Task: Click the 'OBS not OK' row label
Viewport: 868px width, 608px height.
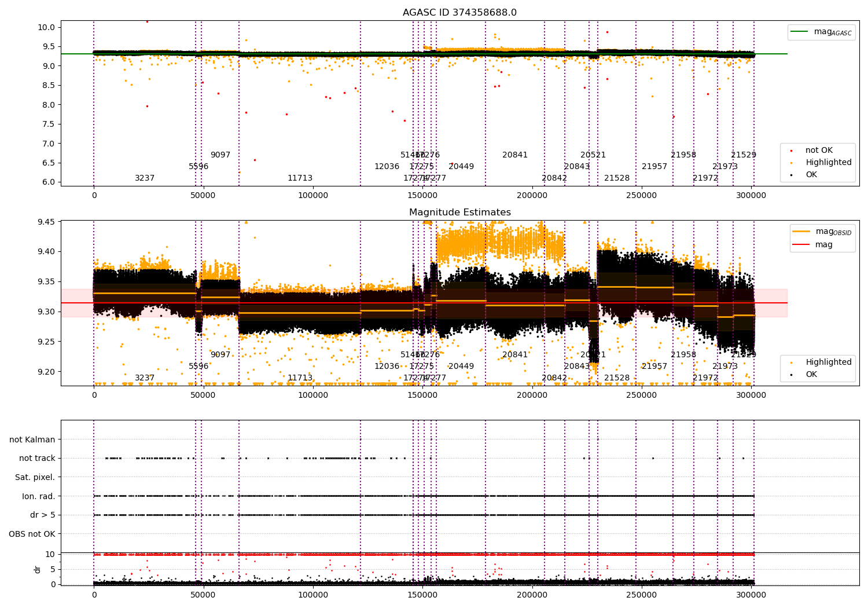Action: click(32, 534)
